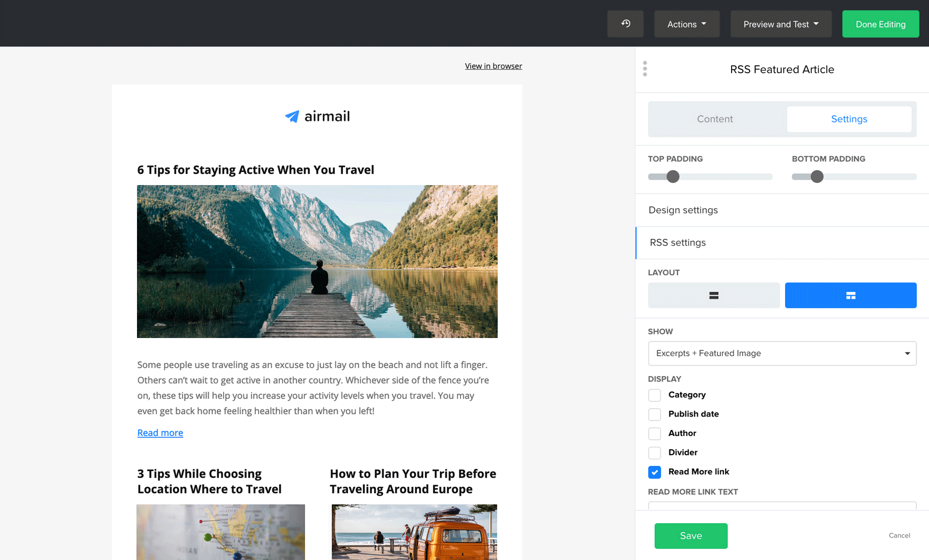Collapse the RSS settings section

677,242
